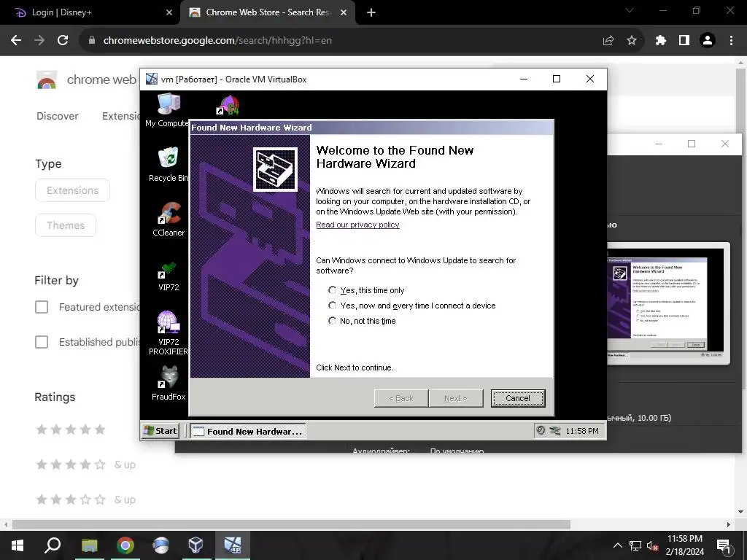Click the Chrome address bar URL
This screenshot has height=560, width=747.
[217, 41]
